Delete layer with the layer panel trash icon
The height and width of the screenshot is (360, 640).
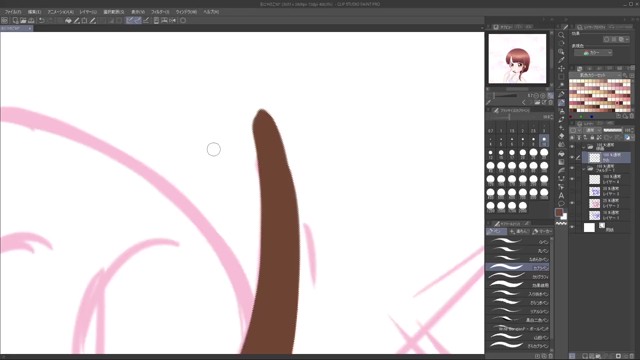click(632, 356)
